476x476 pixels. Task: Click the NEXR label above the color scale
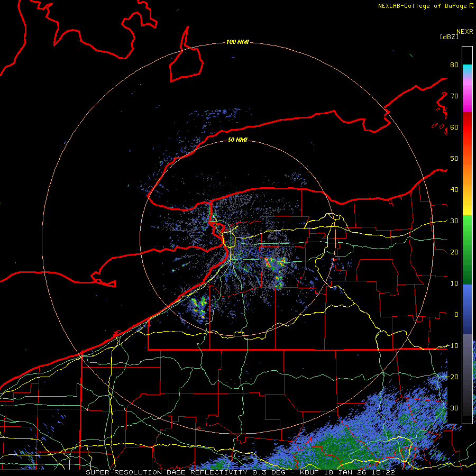(x=465, y=32)
